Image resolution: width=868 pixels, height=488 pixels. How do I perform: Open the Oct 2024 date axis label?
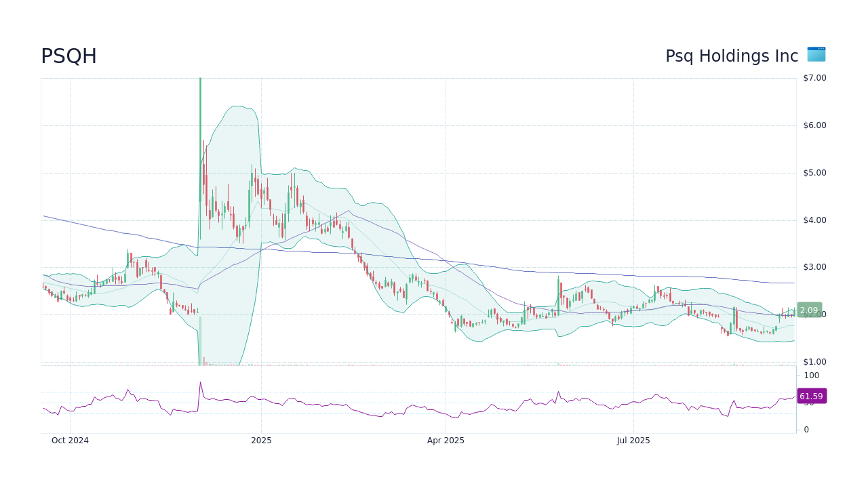[x=70, y=440]
